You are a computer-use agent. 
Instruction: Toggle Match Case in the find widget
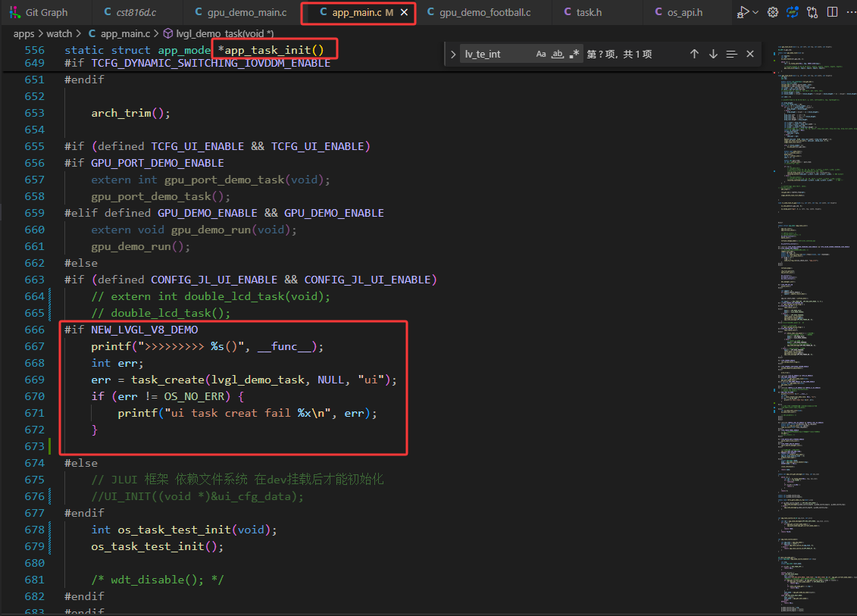540,54
